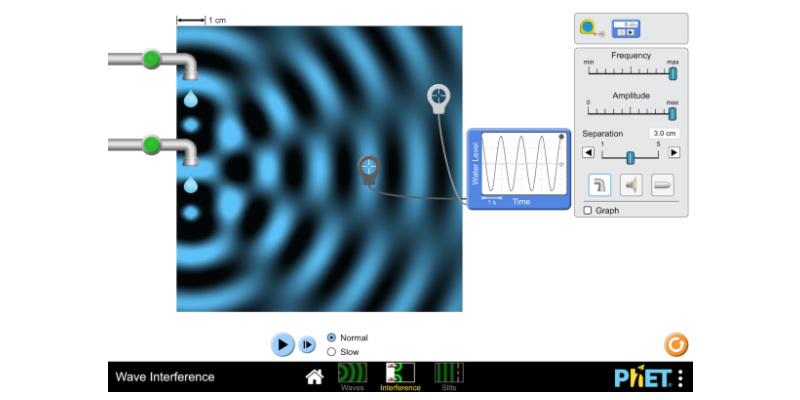Image resolution: width=800 pixels, height=400 pixels.
Task: Select the sound speaker wave source
Action: coord(631,185)
